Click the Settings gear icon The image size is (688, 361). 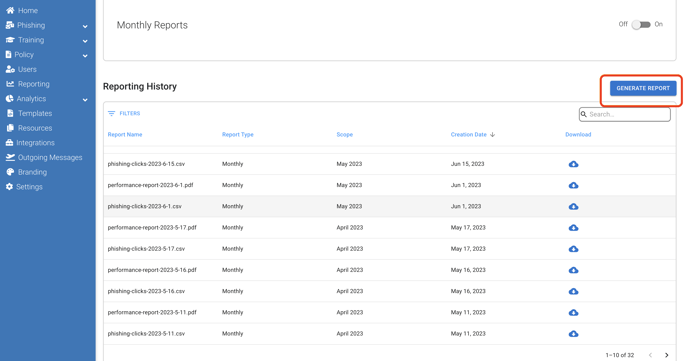point(9,186)
